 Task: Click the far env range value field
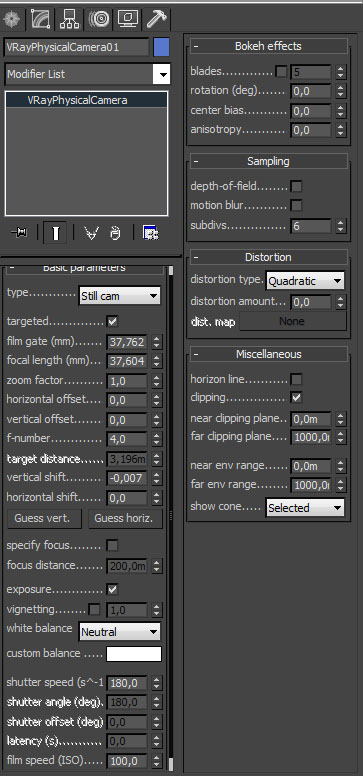[311, 485]
